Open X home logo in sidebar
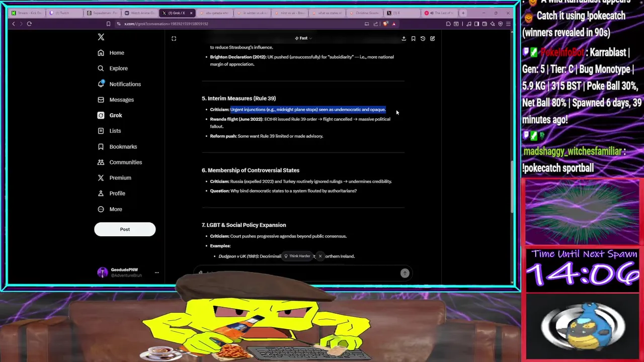The image size is (644, 362). 101,37
